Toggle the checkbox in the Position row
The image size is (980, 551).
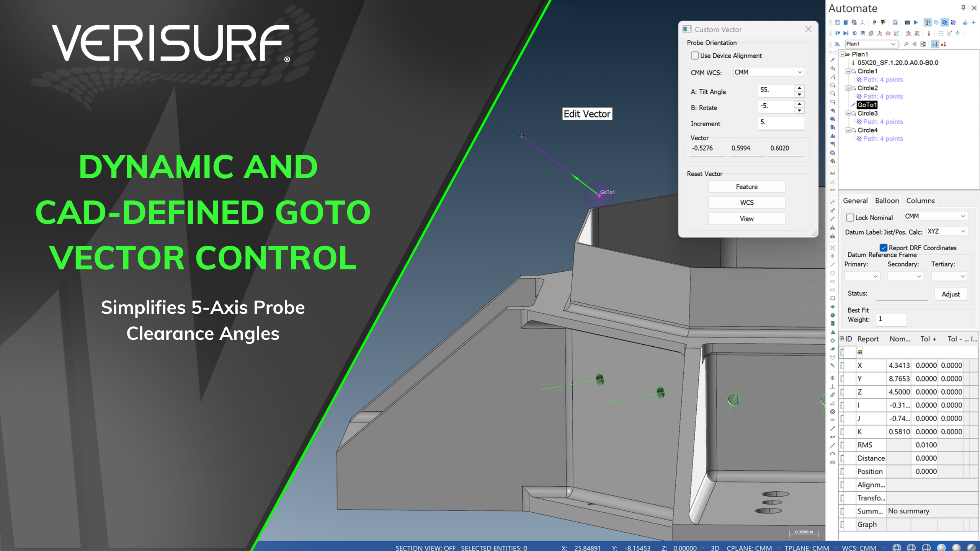point(842,471)
